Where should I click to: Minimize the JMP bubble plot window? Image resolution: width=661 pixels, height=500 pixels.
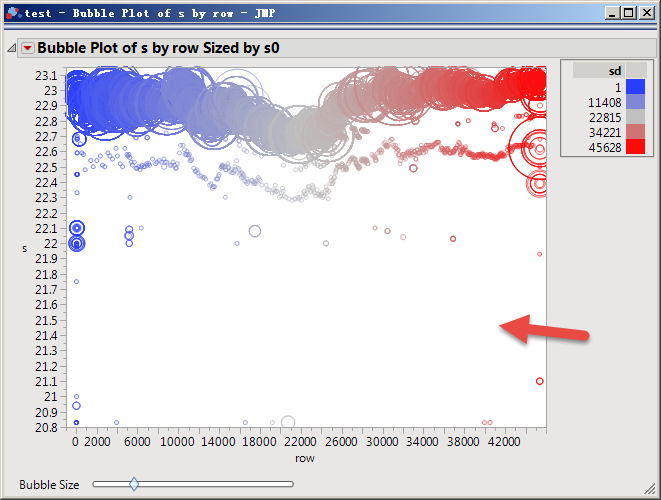tap(613, 13)
